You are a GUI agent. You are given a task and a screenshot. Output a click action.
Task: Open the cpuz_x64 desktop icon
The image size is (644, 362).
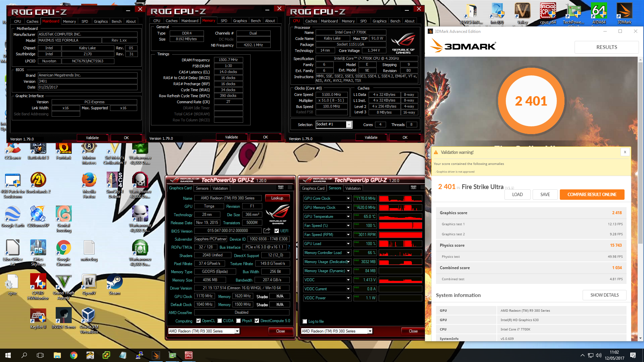tap(548, 13)
